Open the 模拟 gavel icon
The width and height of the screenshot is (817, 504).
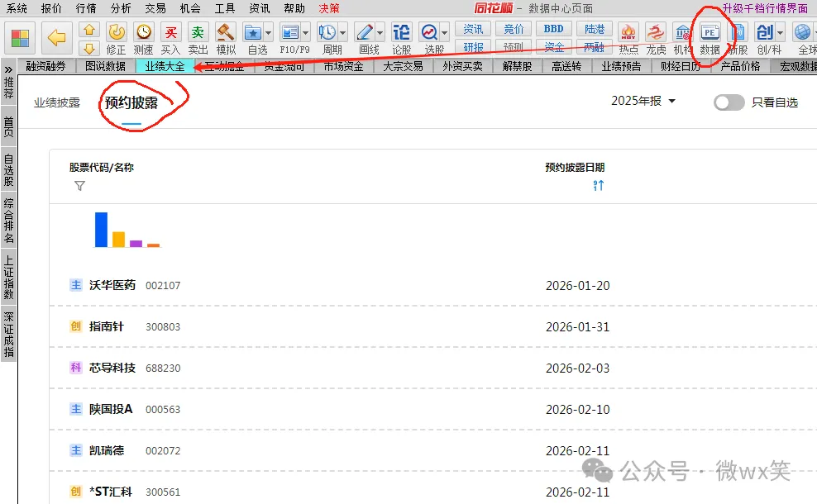(x=226, y=33)
